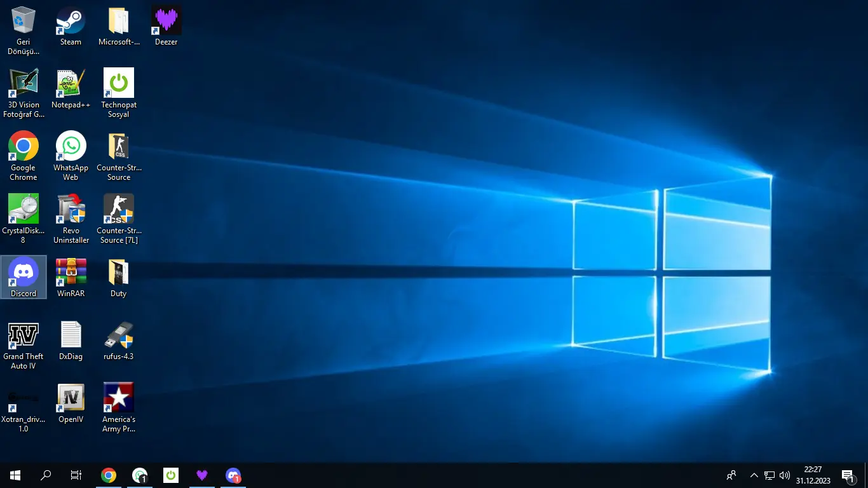Screen dimensions: 868x488
Task: Switch to Chrome in the taskbar
Action: coord(109,475)
